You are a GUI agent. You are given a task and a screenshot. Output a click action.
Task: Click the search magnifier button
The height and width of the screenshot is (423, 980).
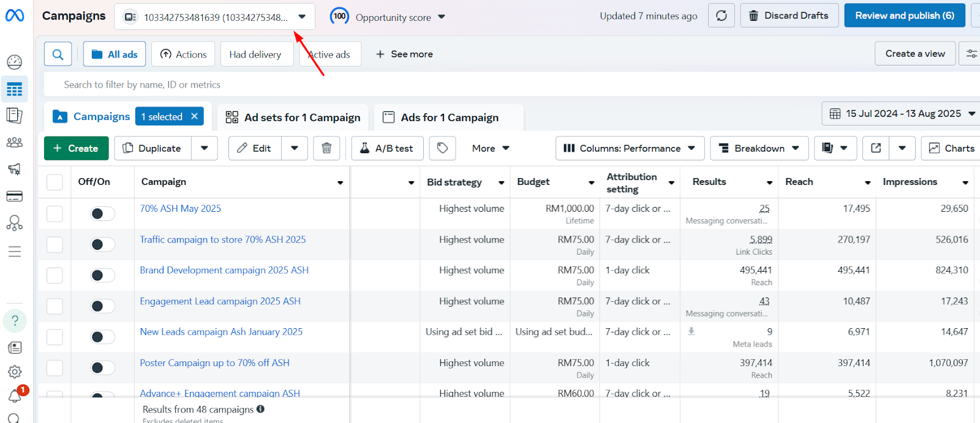(x=58, y=54)
